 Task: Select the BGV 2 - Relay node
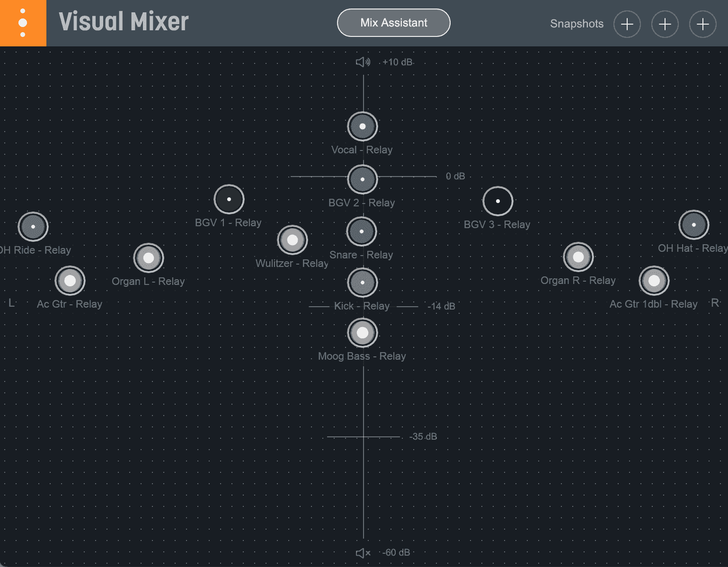coord(363,179)
